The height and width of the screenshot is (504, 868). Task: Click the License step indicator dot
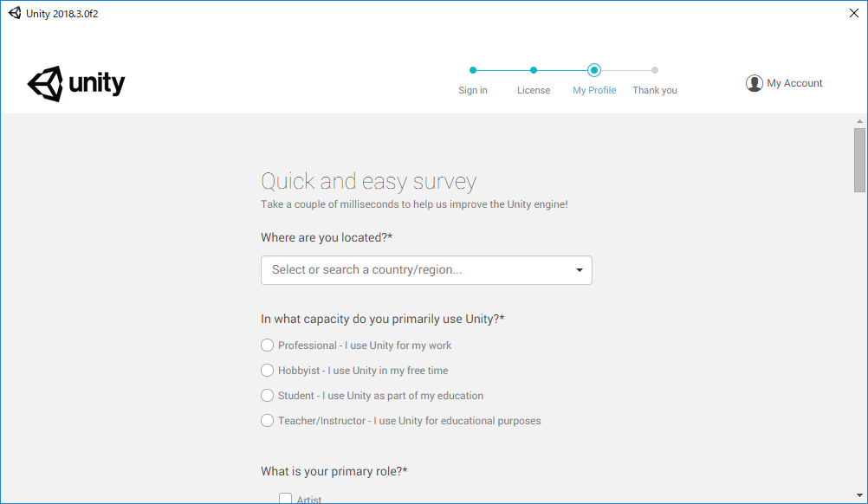coord(533,70)
